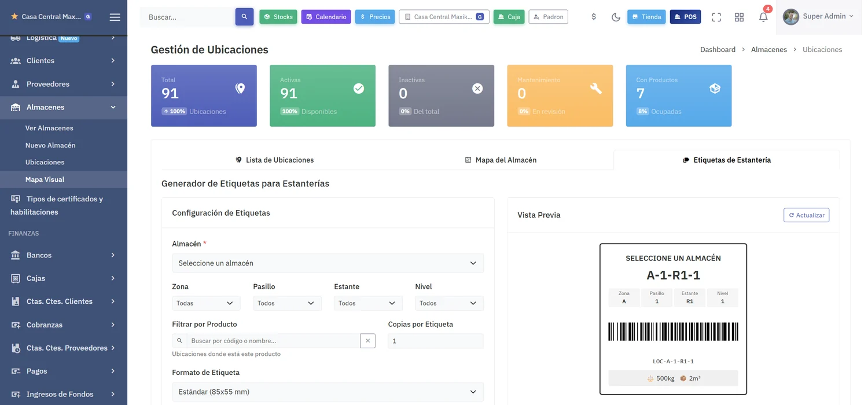Click the Ingresos de Fondos icon
868x405 pixels.
click(x=16, y=395)
